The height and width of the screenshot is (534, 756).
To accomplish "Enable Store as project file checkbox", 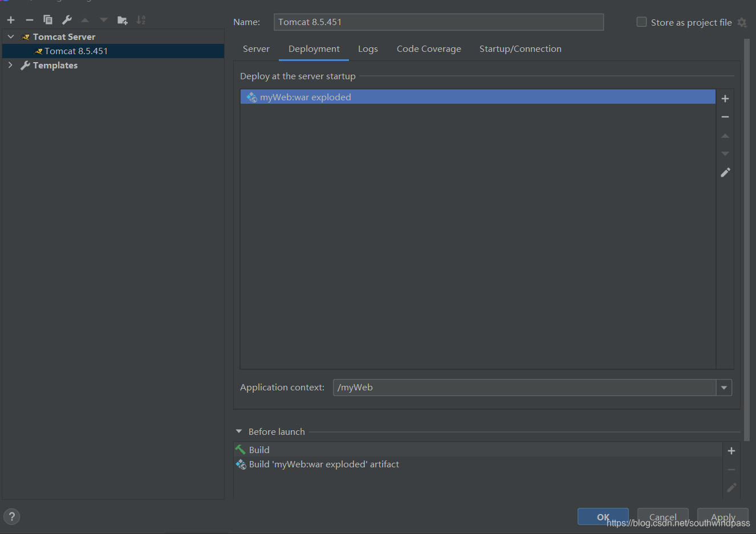I will click(x=641, y=22).
